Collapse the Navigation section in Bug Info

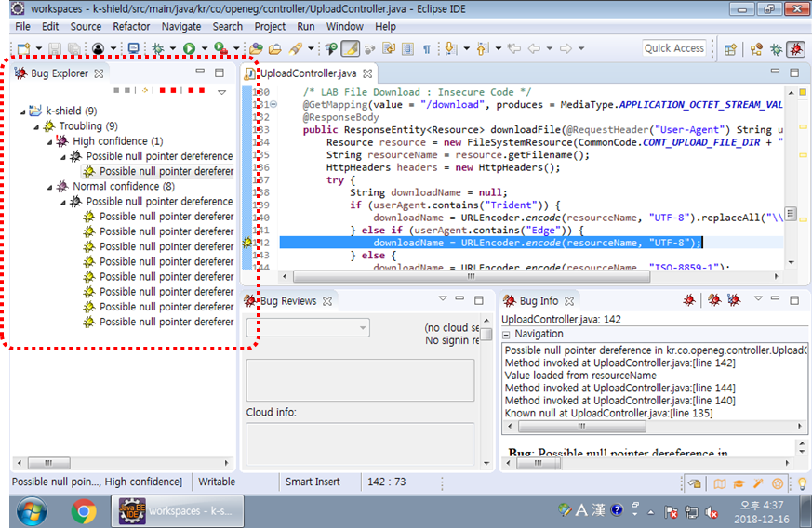pos(507,335)
